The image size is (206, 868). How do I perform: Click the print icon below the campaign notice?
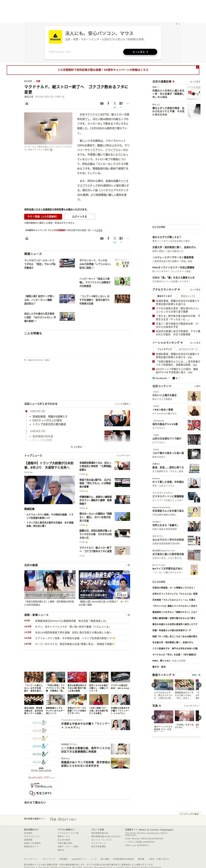27,238
